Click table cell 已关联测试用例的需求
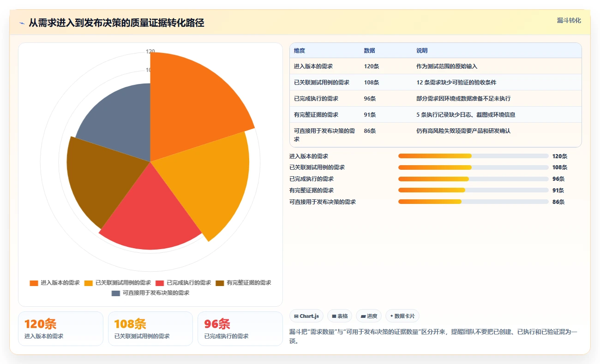 [322, 83]
